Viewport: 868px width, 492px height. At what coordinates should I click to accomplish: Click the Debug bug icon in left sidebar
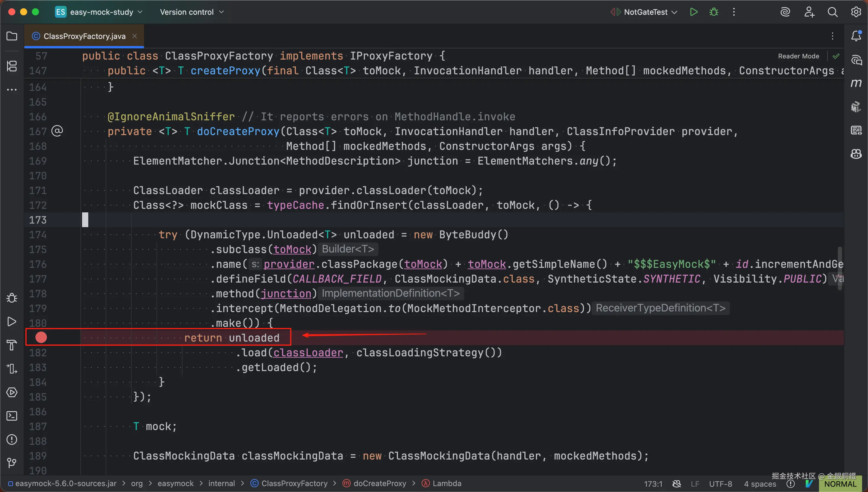[12, 298]
